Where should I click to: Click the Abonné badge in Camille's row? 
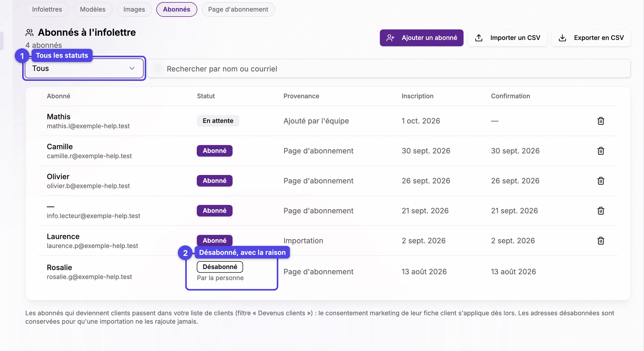[214, 151]
